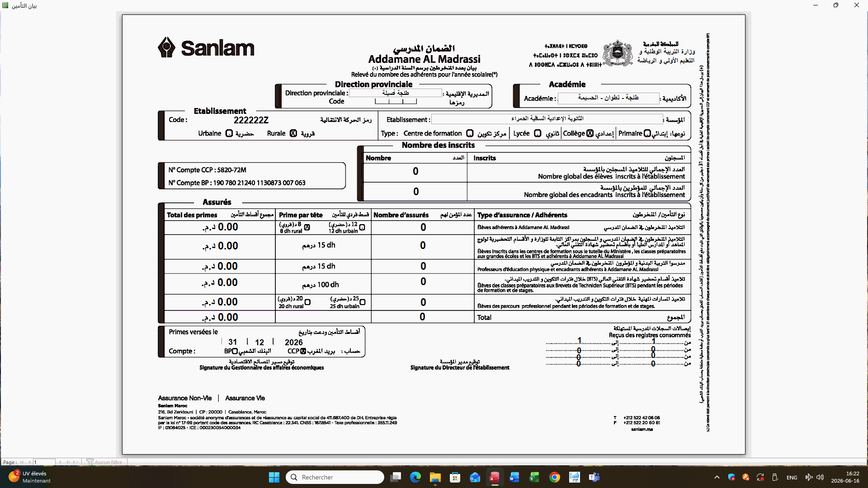The width and height of the screenshot is (868, 488).
Task: Click the volume speaker tray icon
Action: click(x=820, y=477)
